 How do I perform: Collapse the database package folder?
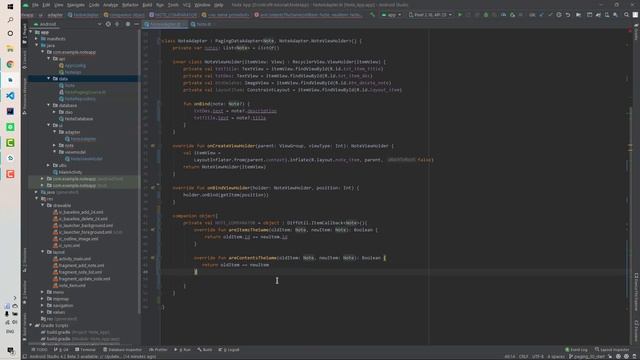pyautogui.click(x=49, y=105)
